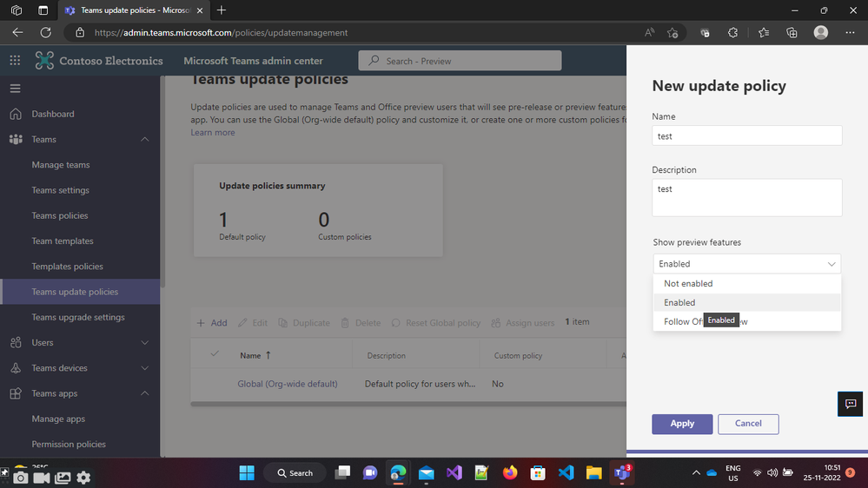Click the Teams devices bell icon
This screenshot has height=488, width=868.
click(16, 368)
